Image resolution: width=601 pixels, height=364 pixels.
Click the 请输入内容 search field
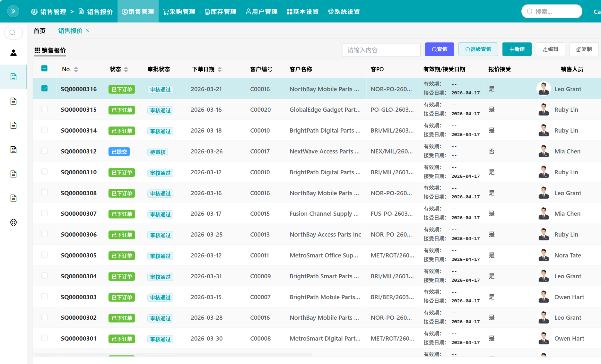381,50
